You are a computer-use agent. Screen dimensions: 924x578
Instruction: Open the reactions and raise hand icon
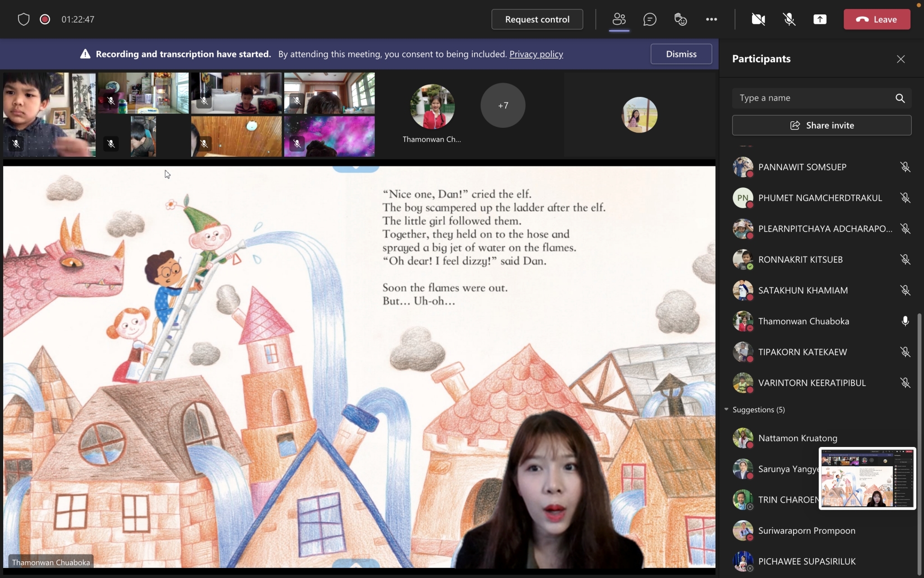pos(680,19)
